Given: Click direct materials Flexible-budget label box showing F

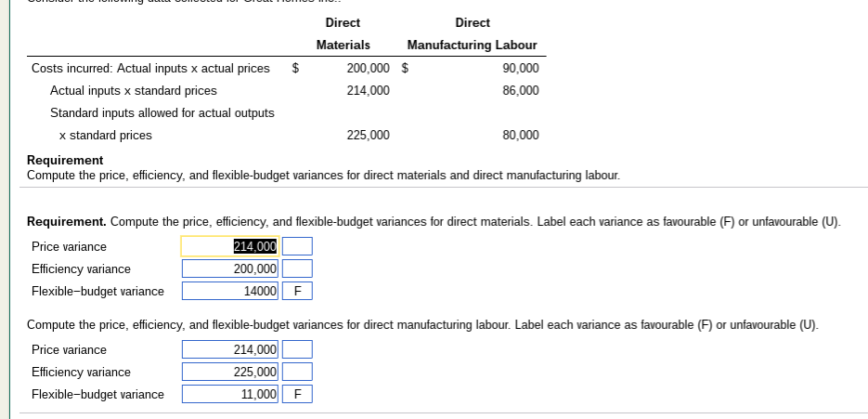Looking at the screenshot, I should 297,291.
